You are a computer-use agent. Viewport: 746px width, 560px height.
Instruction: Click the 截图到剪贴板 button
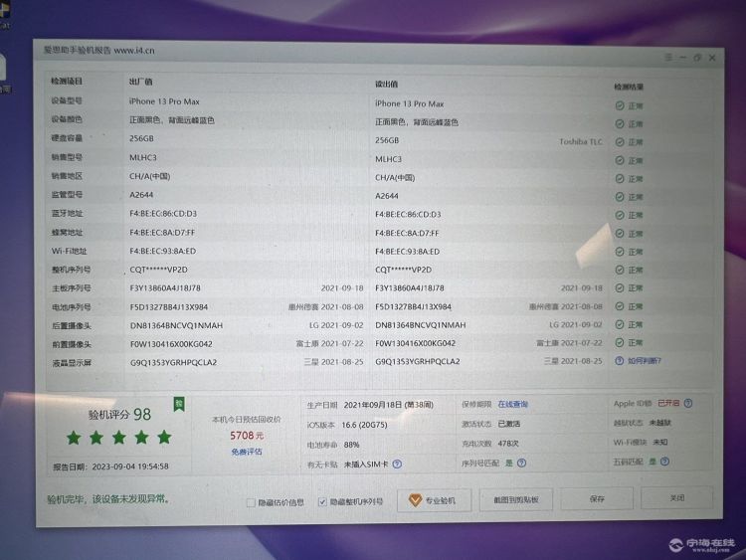pos(516,499)
